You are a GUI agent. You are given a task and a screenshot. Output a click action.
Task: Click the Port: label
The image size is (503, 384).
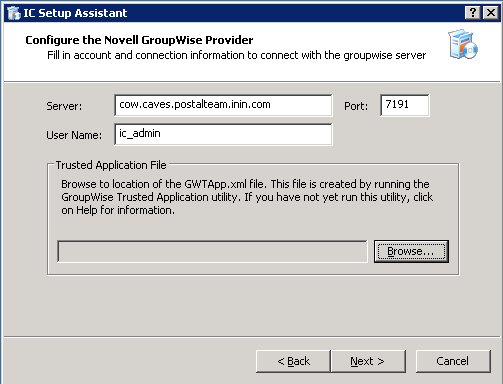(x=356, y=106)
